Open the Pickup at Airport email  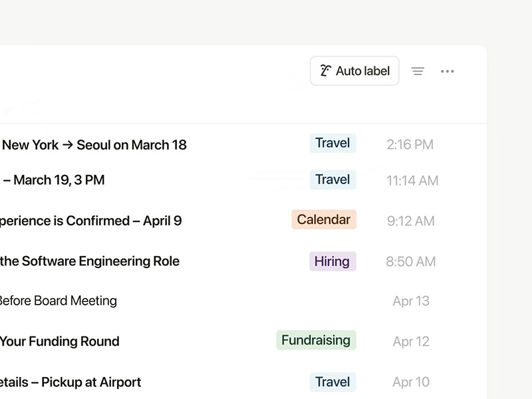(70, 382)
